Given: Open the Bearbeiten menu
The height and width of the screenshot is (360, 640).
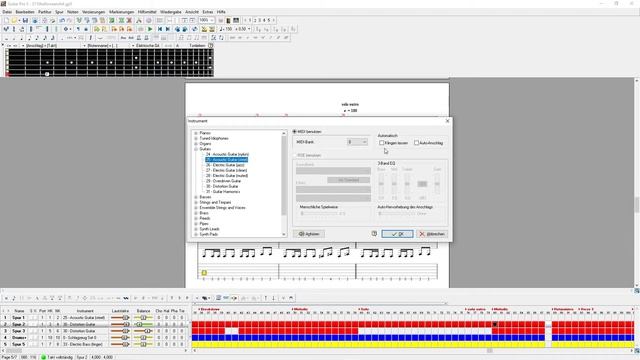Looking at the screenshot, I should click(x=25, y=12).
